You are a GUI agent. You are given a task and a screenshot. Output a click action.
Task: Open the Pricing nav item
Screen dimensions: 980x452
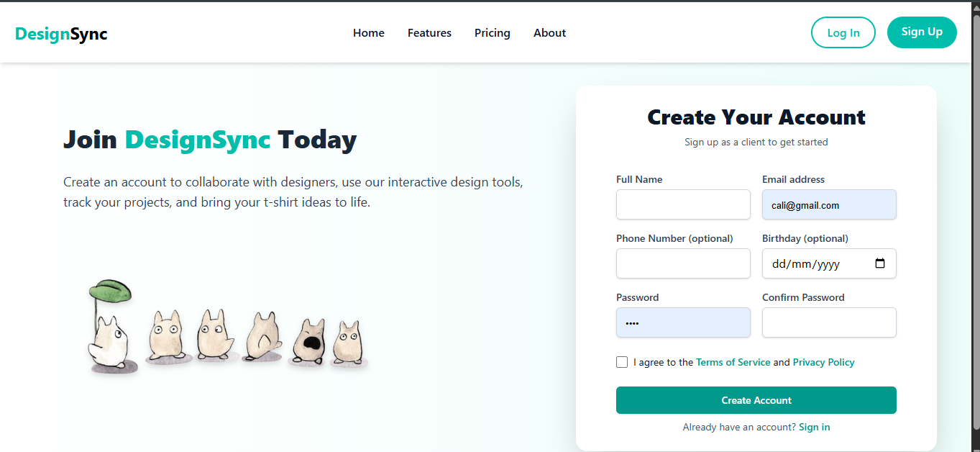point(493,33)
